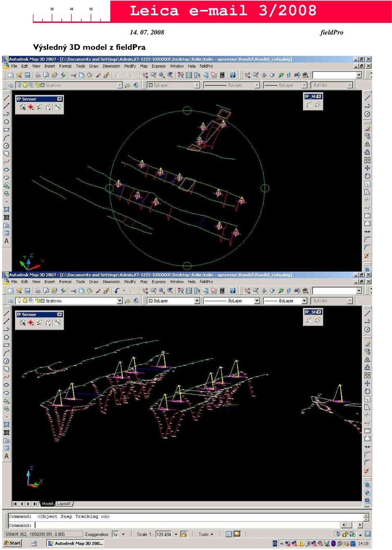Open Layer Properties Manager in lower window
Image resolution: width=392 pixels, height=550 pixels.
(x=11, y=301)
